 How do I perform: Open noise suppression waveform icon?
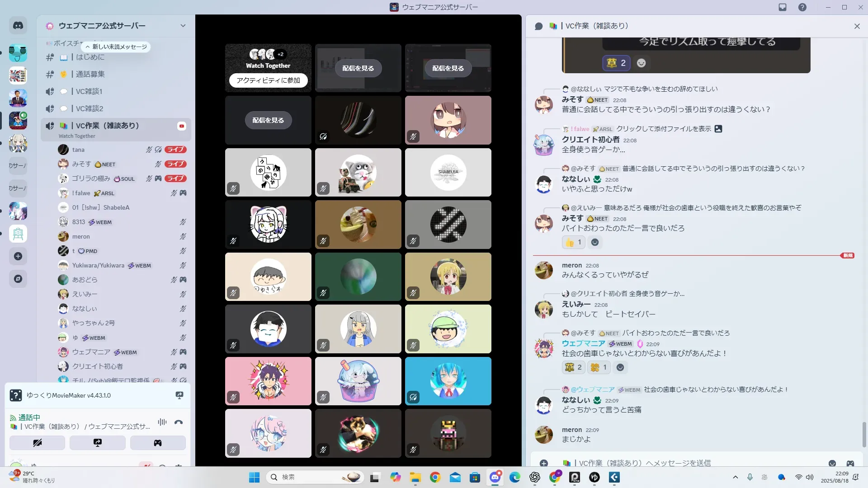tap(162, 422)
